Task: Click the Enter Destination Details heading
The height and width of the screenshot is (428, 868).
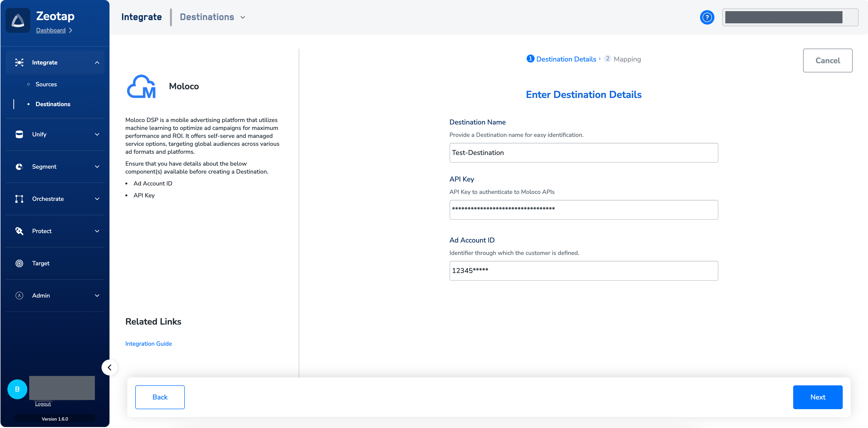Action: (x=584, y=95)
